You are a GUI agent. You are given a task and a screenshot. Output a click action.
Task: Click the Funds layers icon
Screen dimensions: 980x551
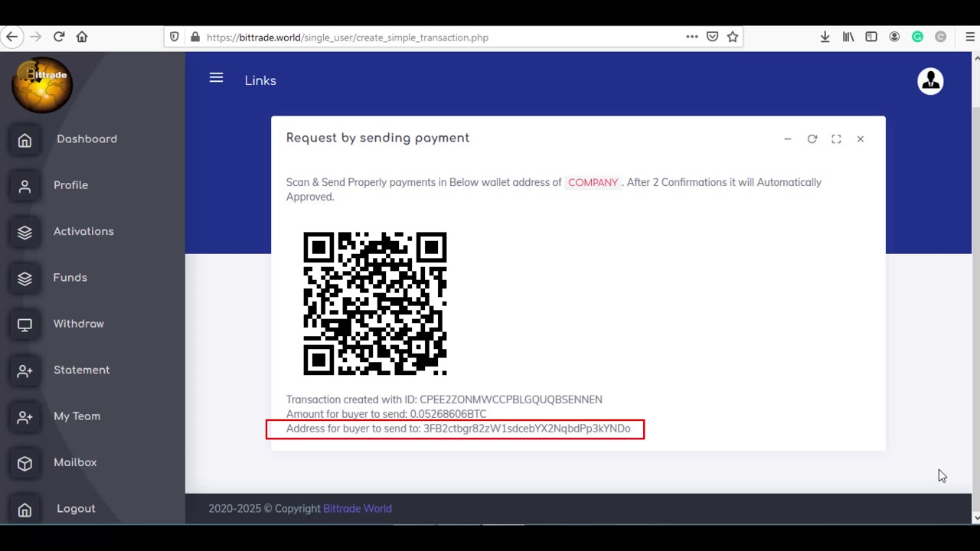24,279
